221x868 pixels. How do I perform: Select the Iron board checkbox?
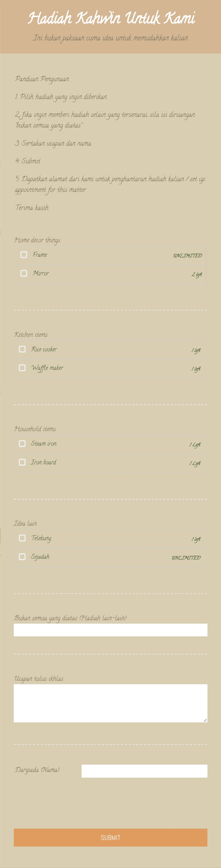22,463
